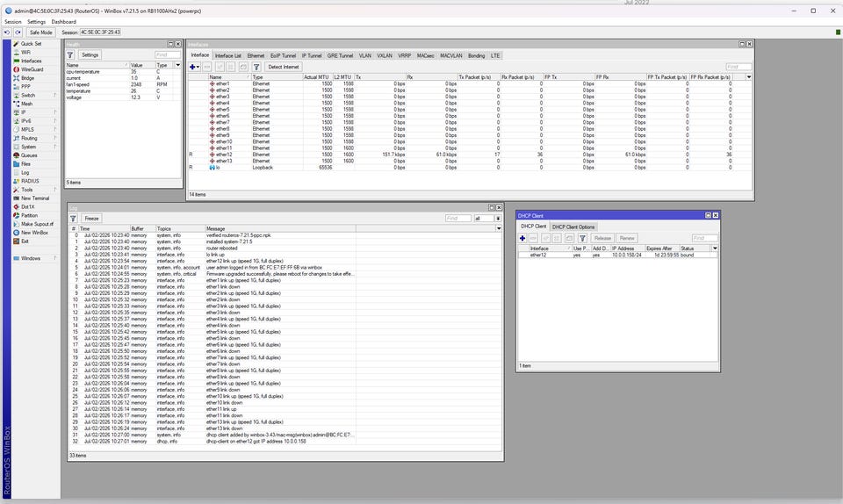Open Queues in the sidebar
Viewport: 843px width, 504px height.
click(x=29, y=155)
